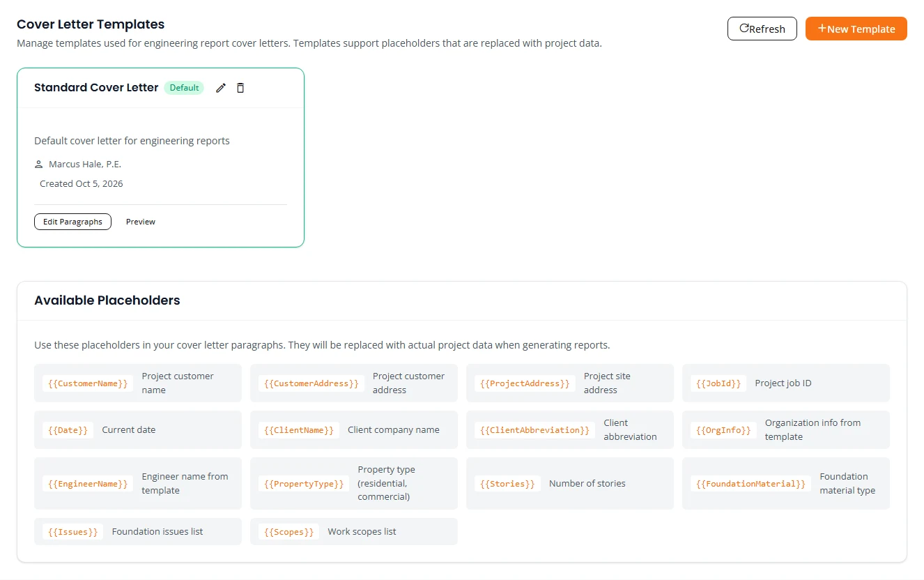Image resolution: width=924 pixels, height=580 pixels.
Task: Click the 'Current date' description
Action: coord(129,430)
